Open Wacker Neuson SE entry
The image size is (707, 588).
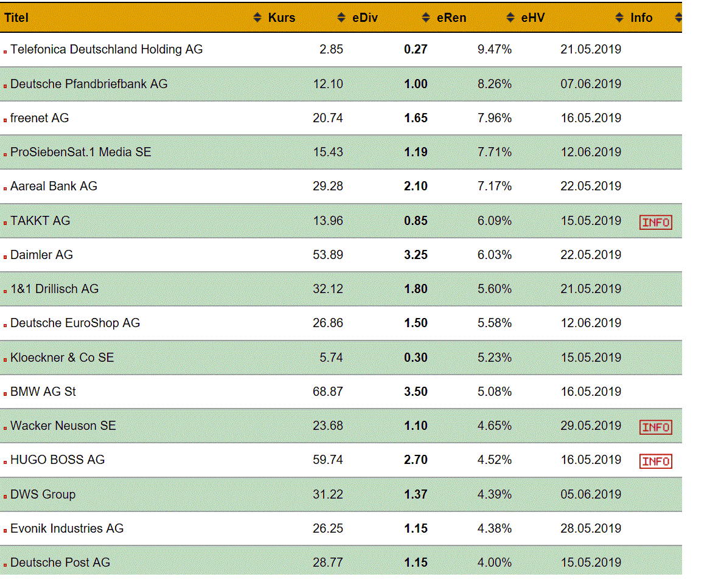(63, 426)
